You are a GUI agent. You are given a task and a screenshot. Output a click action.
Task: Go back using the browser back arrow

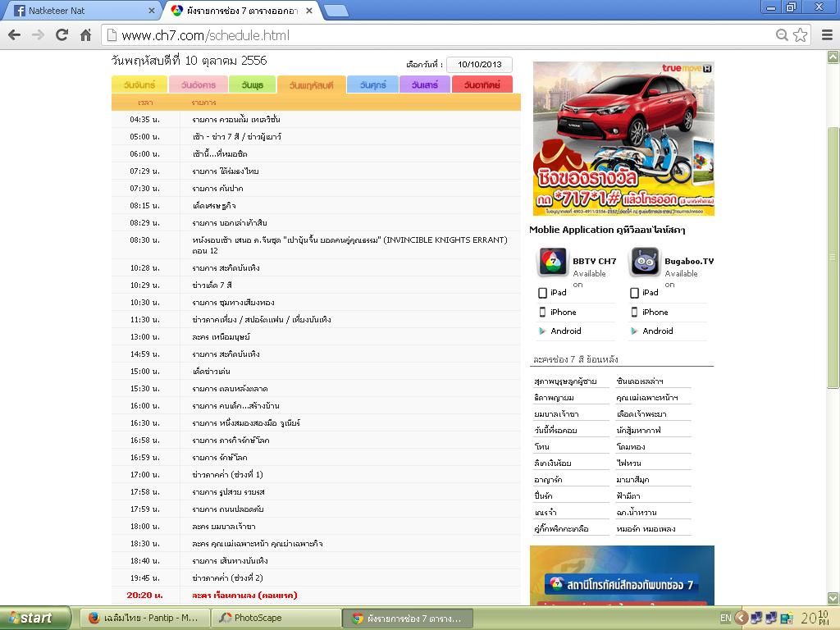point(15,35)
